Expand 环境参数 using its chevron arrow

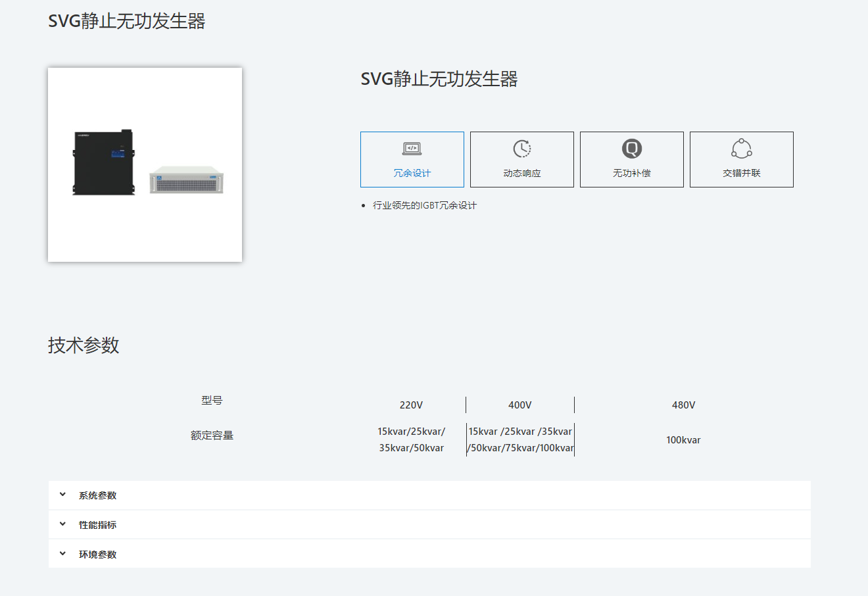click(62, 554)
